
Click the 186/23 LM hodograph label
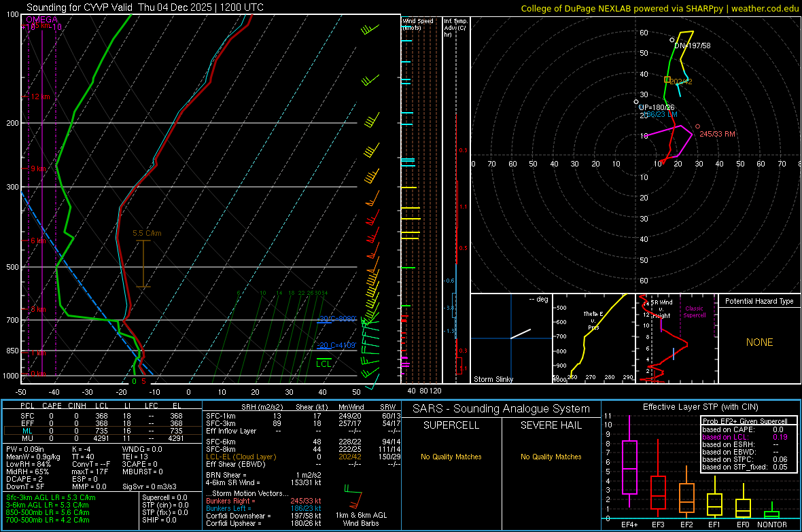[x=662, y=115]
